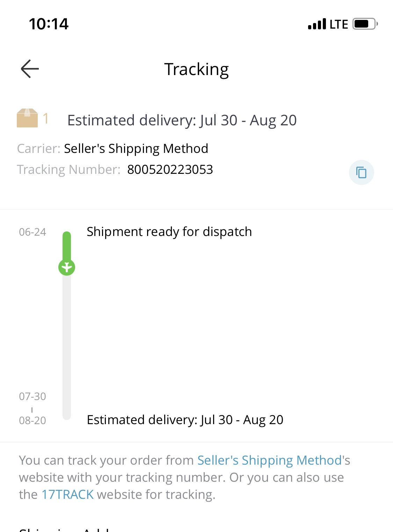This screenshot has width=393, height=532.
Task: Tap Carrier Seller's Shipping Method text
Action: tap(112, 149)
